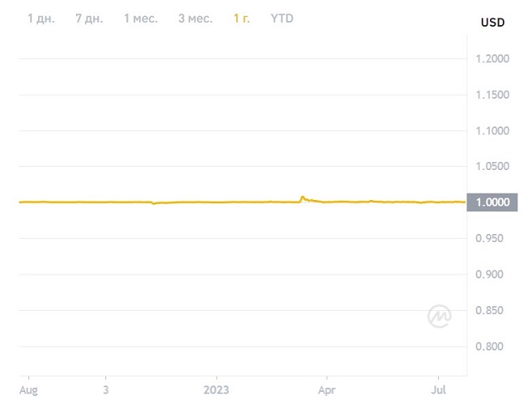Image resolution: width=532 pixels, height=417 pixels.
Task: Click the 1.0500 y-axis label
Action: point(492,167)
